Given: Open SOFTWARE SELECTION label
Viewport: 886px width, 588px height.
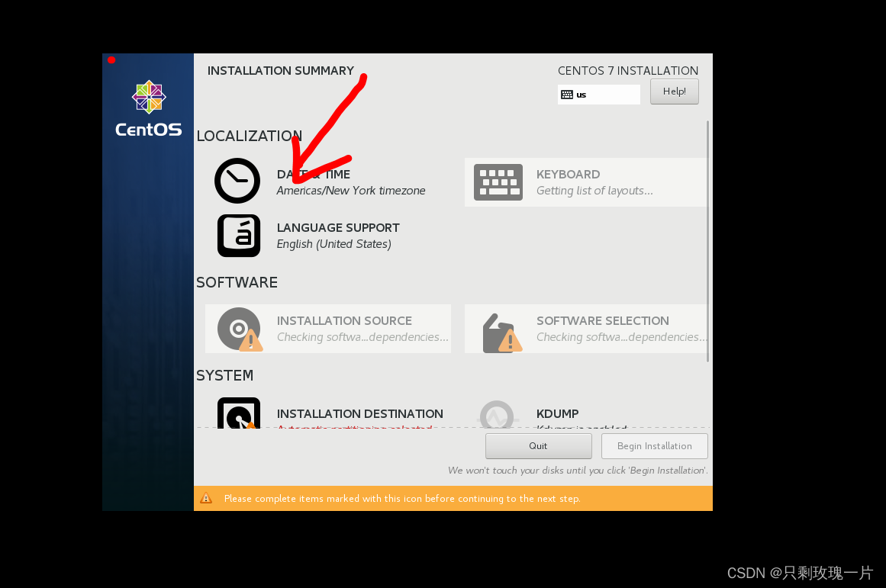Looking at the screenshot, I should (602, 321).
